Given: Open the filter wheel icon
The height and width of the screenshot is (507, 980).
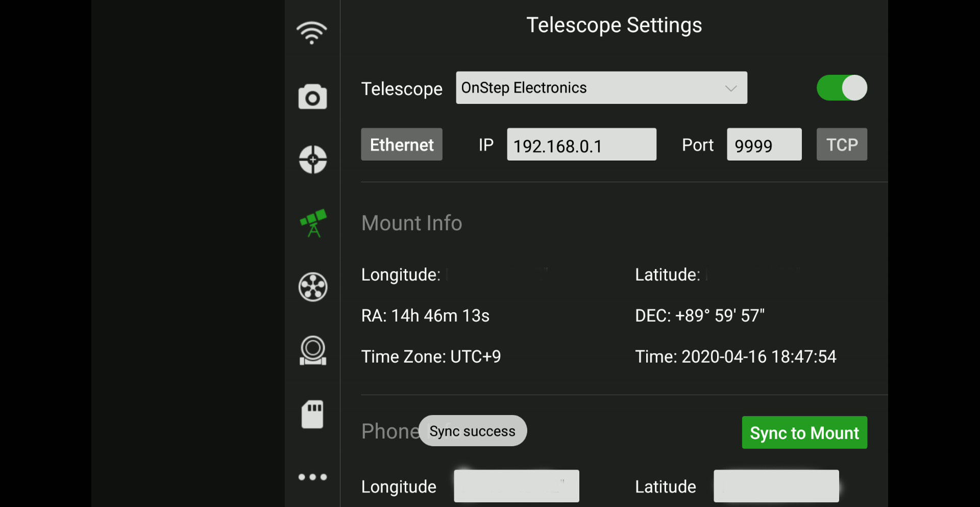Looking at the screenshot, I should (312, 287).
